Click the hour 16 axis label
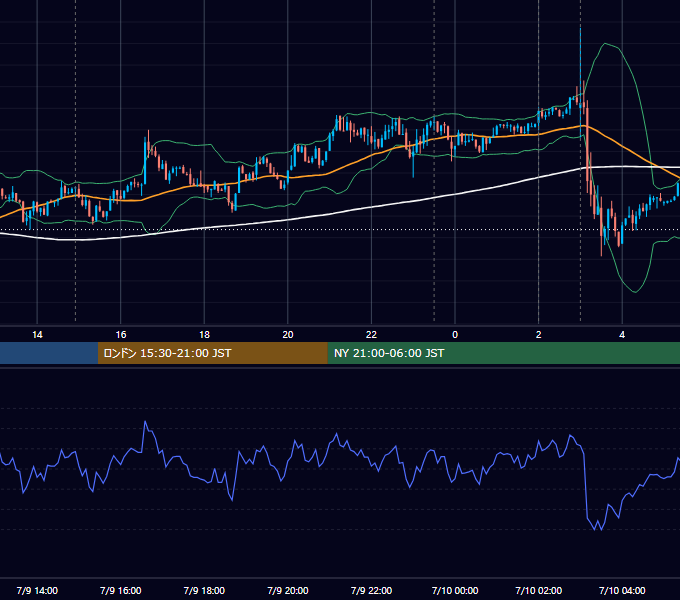The height and width of the screenshot is (600, 680). click(121, 335)
